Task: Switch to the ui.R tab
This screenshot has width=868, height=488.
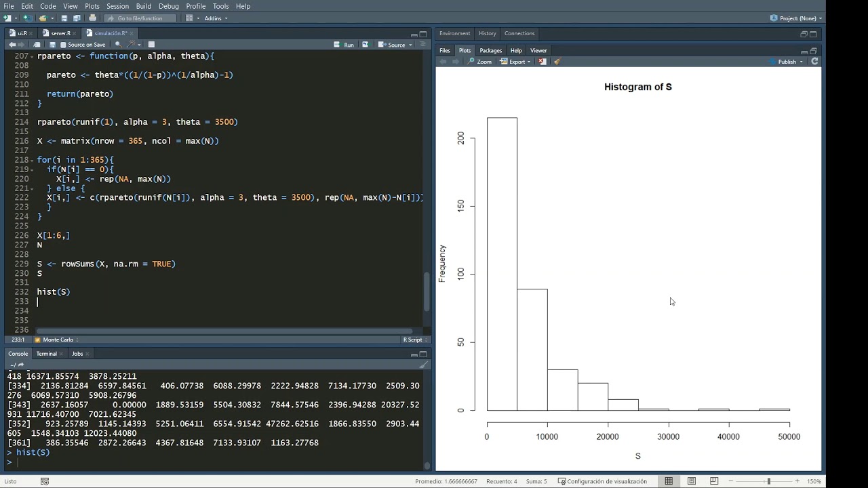Action: (x=22, y=33)
